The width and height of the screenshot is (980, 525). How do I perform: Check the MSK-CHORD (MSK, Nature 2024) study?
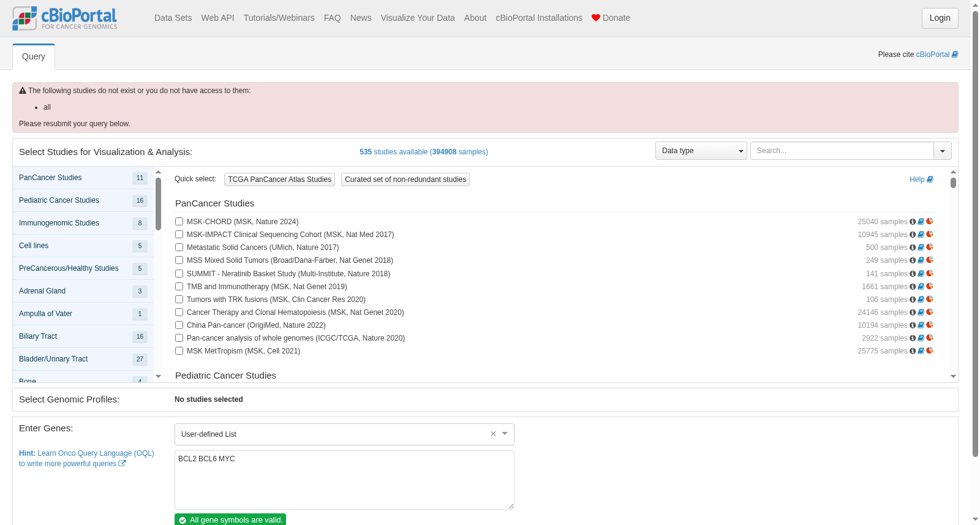(179, 222)
